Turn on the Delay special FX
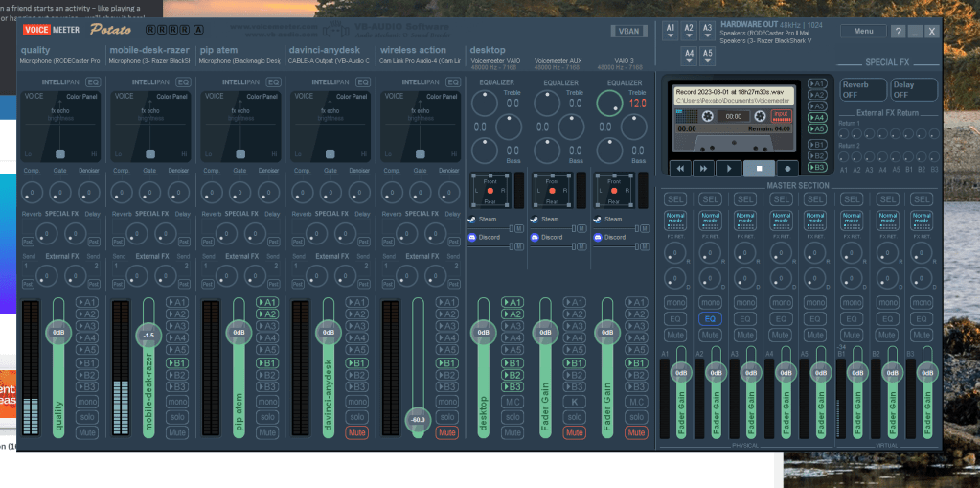980x488 pixels. [914, 89]
